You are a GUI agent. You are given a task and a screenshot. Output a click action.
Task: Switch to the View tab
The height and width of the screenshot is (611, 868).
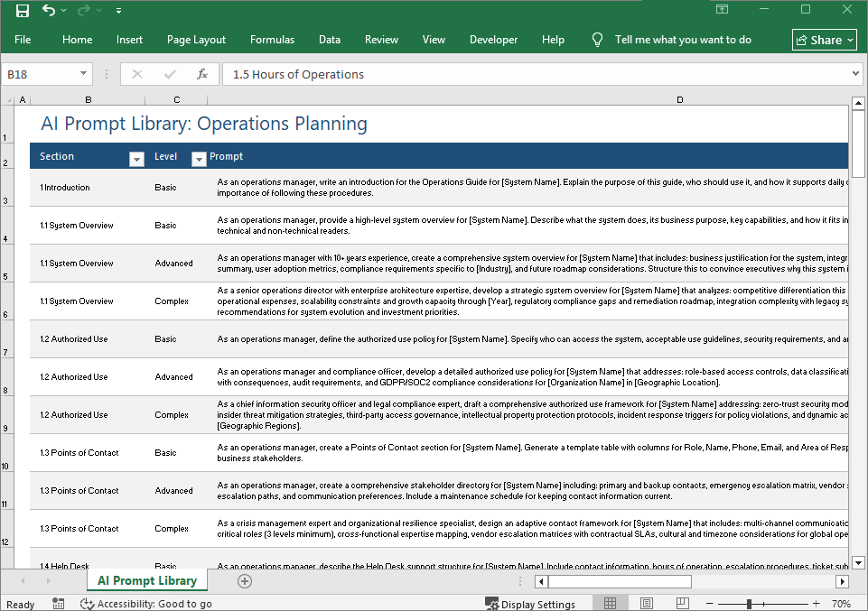(434, 40)
